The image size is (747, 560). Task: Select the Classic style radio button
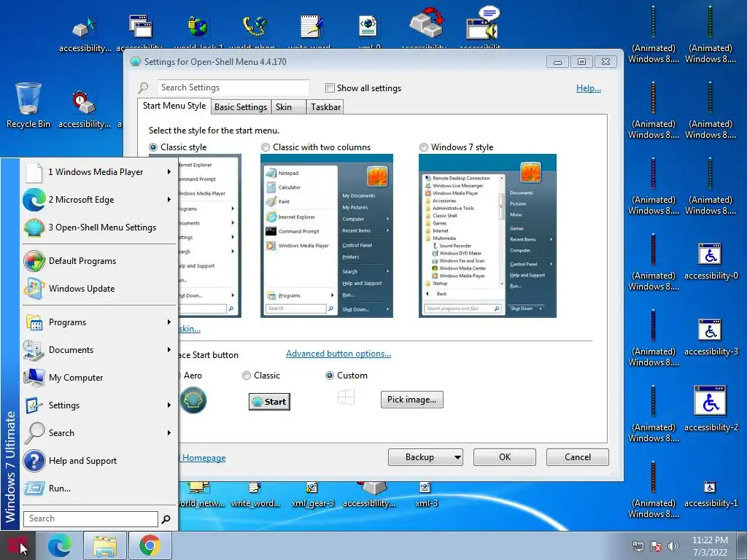(153, 147)
